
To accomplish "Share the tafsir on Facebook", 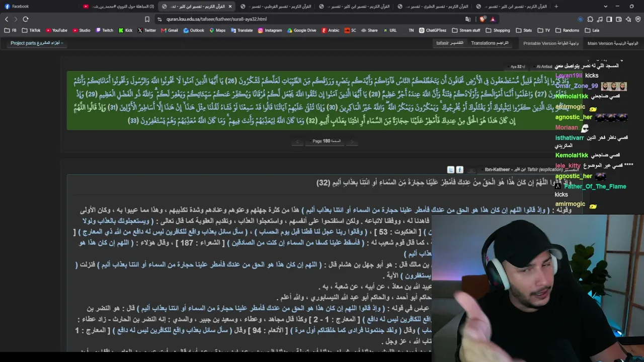I will coord(459,170).
